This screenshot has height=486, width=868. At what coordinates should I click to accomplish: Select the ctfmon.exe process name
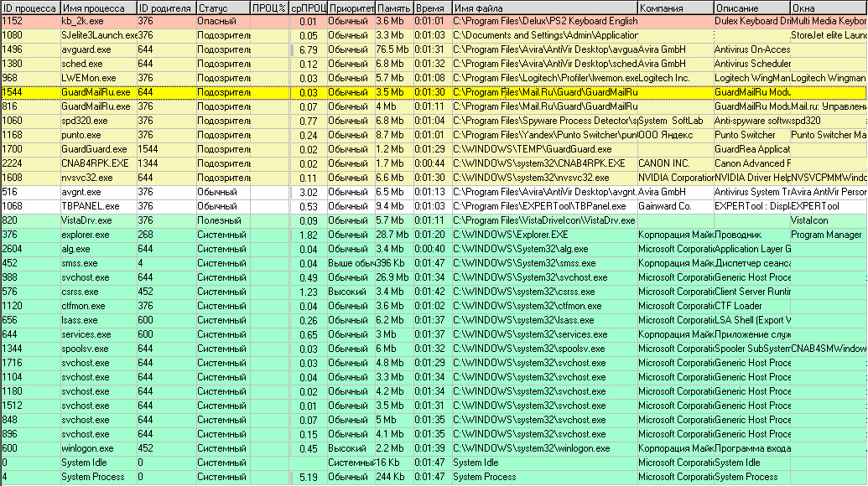(83, 307)
